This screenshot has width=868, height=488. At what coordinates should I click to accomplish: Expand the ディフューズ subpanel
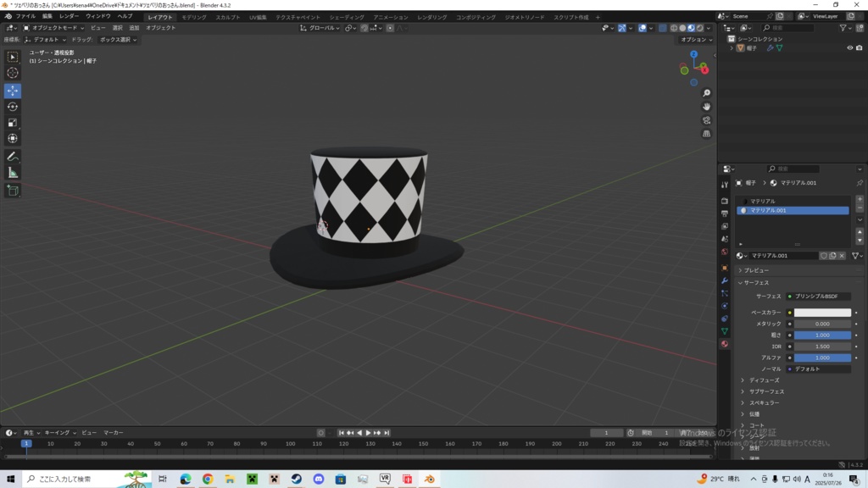(x=764, y=380)
